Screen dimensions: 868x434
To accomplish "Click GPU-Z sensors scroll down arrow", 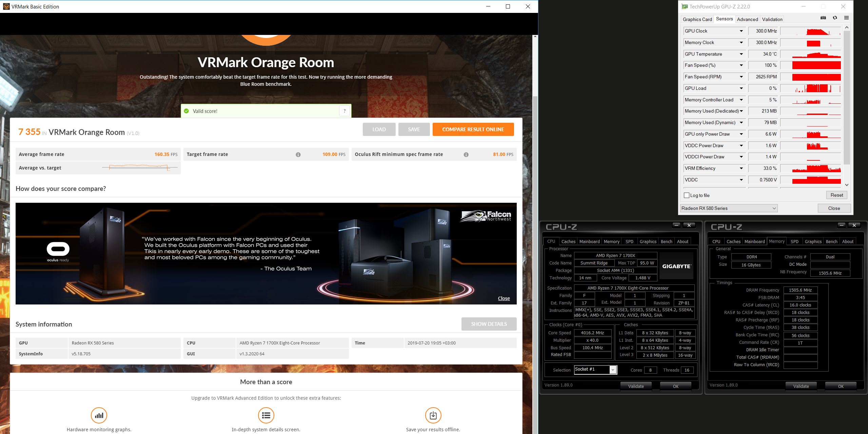I will coord(847,185).
